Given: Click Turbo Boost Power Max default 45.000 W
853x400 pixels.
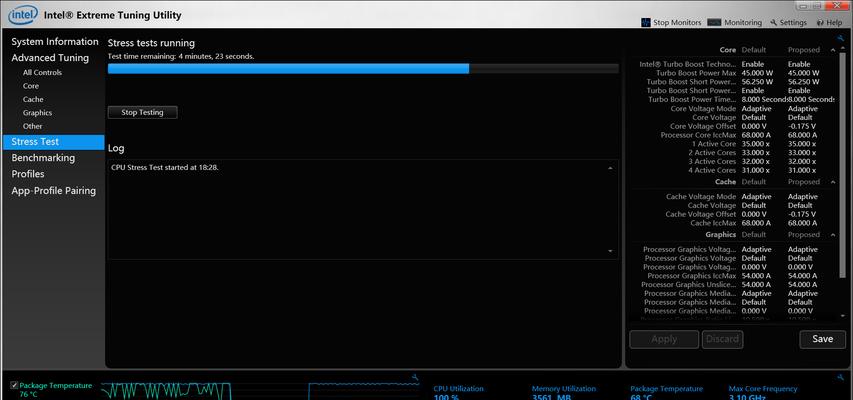Looking at the screenshot, I should (757, 73).
